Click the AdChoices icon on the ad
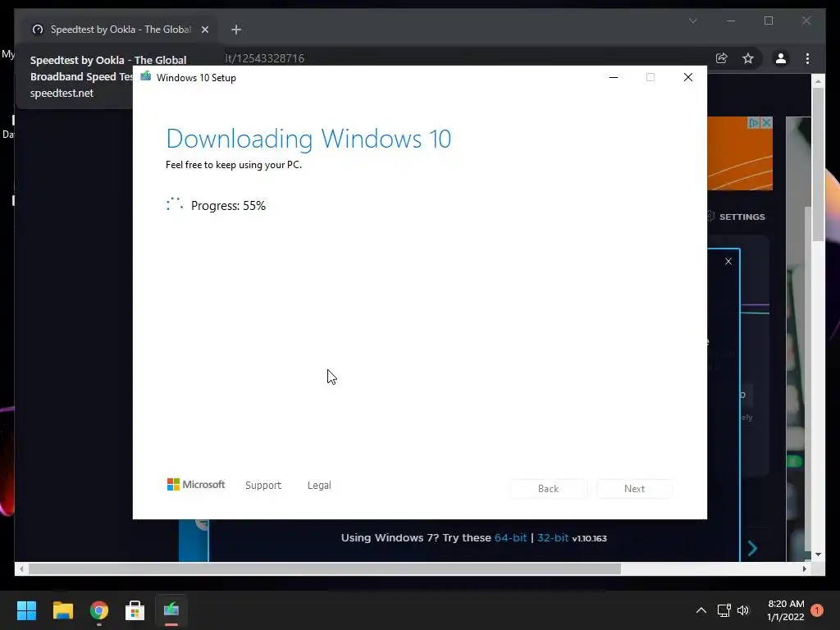The image size is (840, 630). 755,123
